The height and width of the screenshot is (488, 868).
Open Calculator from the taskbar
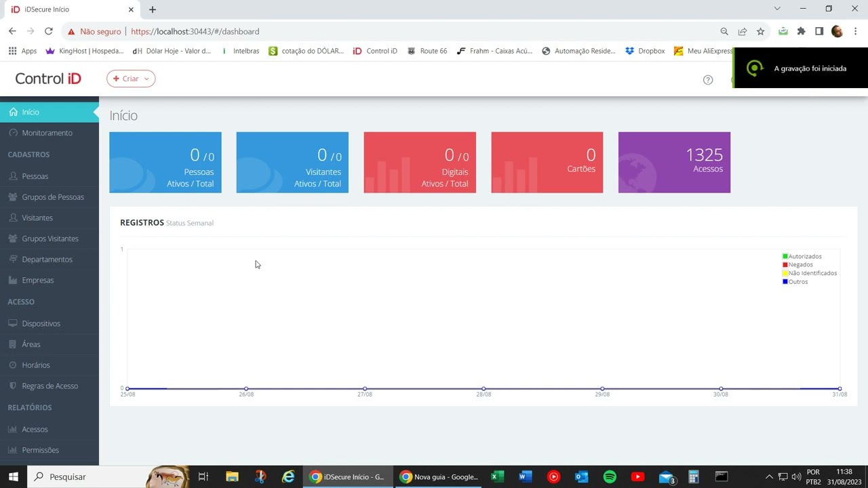coord(693,476)
